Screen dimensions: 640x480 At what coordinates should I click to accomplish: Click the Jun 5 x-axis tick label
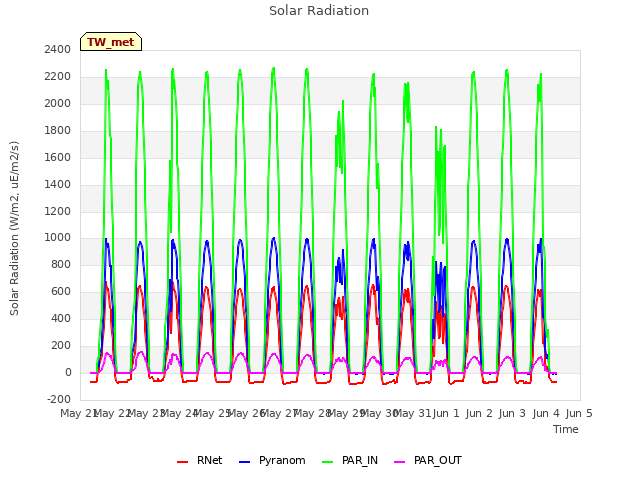pos(579,414)
